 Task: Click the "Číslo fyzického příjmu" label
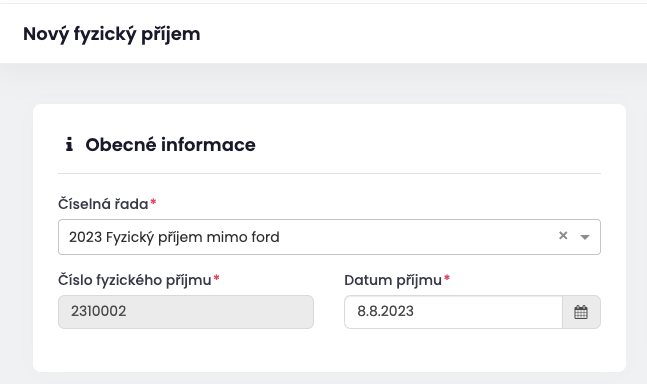(x=135, y=280)
